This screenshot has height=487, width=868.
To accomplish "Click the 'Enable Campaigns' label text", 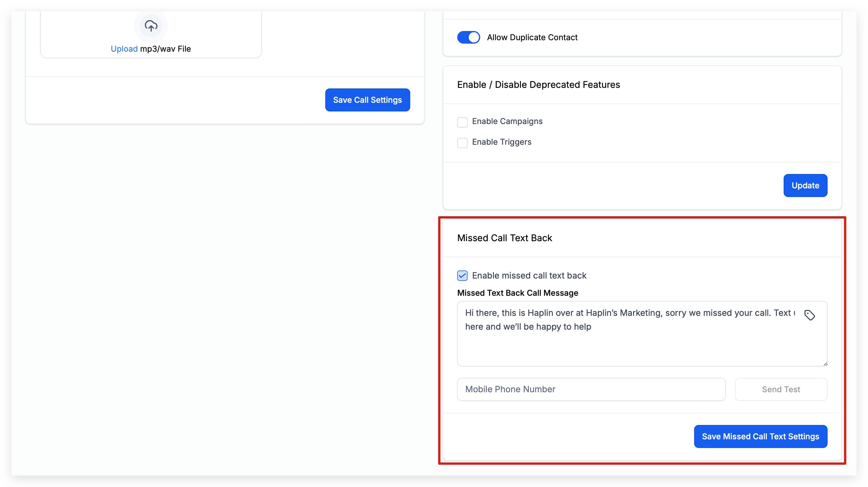I will [507, 121].
